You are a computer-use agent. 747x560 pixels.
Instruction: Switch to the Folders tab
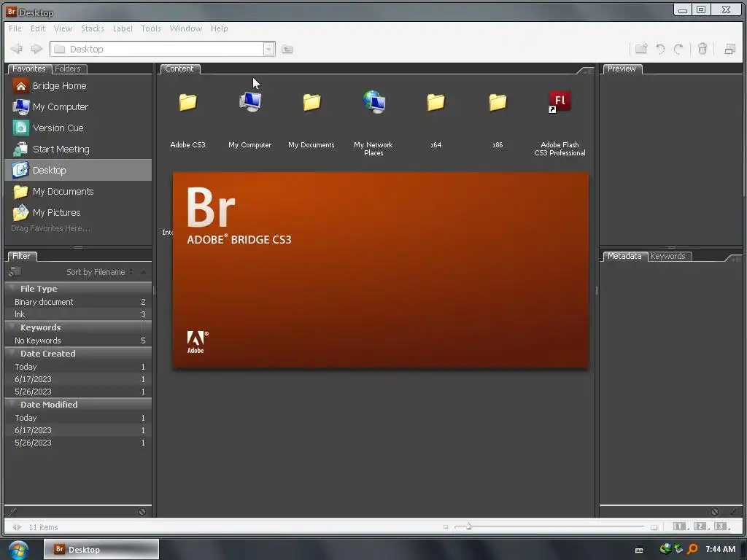coord(68,69)
